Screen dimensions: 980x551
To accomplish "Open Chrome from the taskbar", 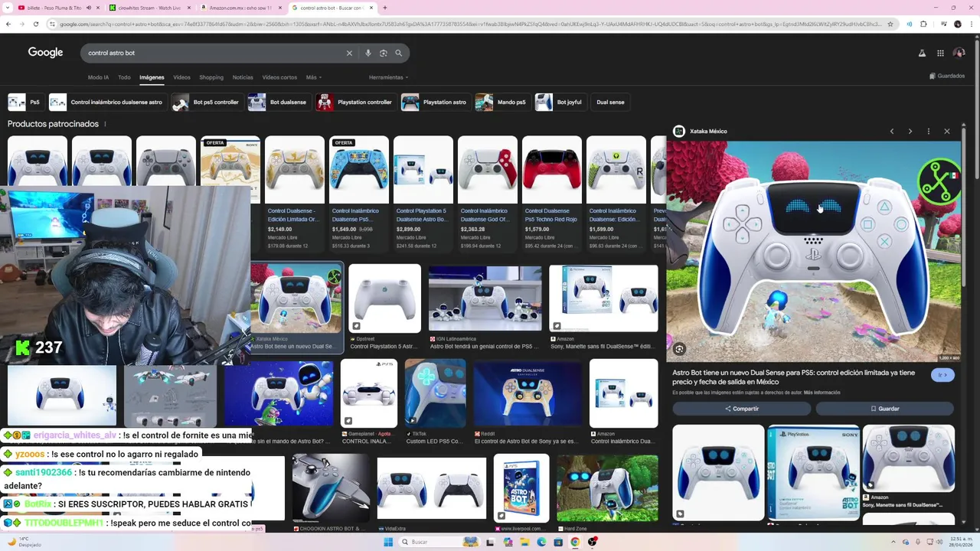I will (575, 542).
